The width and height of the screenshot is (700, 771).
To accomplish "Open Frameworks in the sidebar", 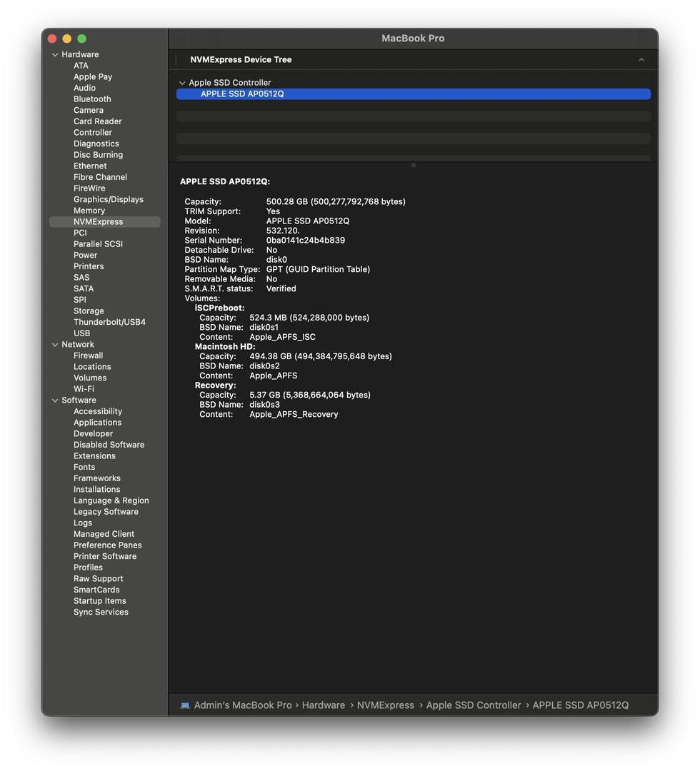I will tap(97, 478).
